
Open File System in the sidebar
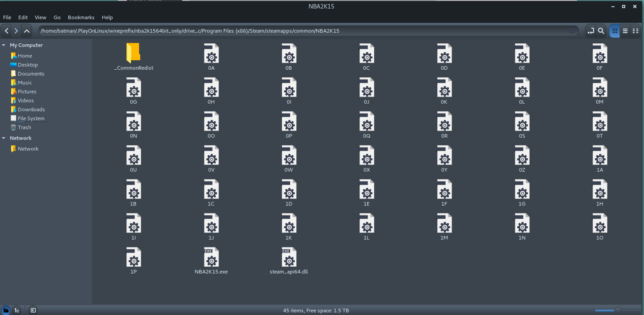[x=31, y=118]
